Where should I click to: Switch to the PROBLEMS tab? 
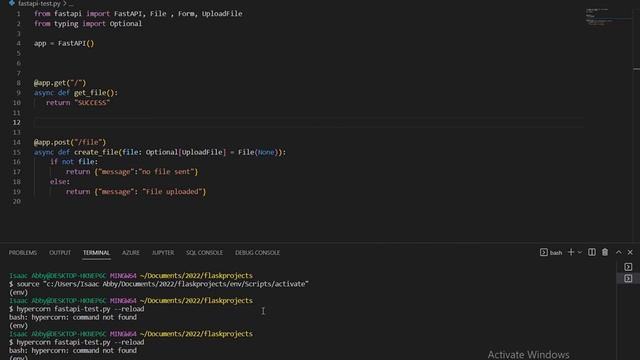23,253
